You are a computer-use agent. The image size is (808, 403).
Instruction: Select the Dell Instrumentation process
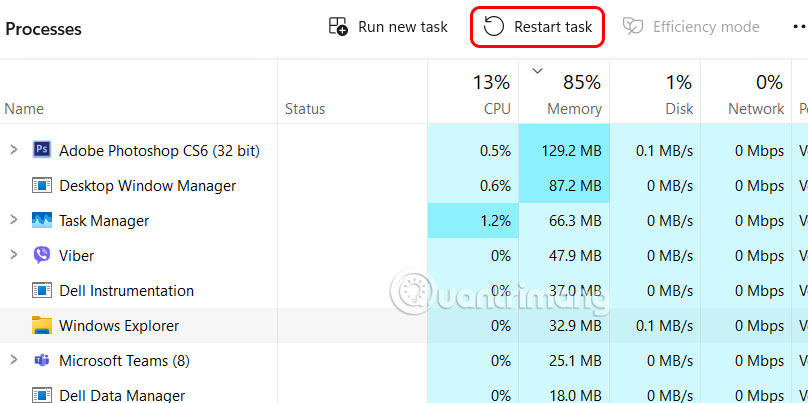(126, 291)
